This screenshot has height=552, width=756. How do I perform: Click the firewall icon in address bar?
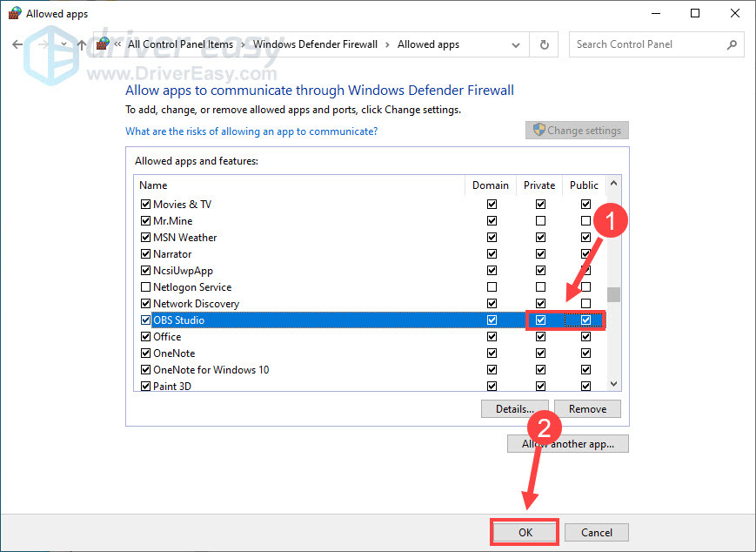click(x=102, y=44)
